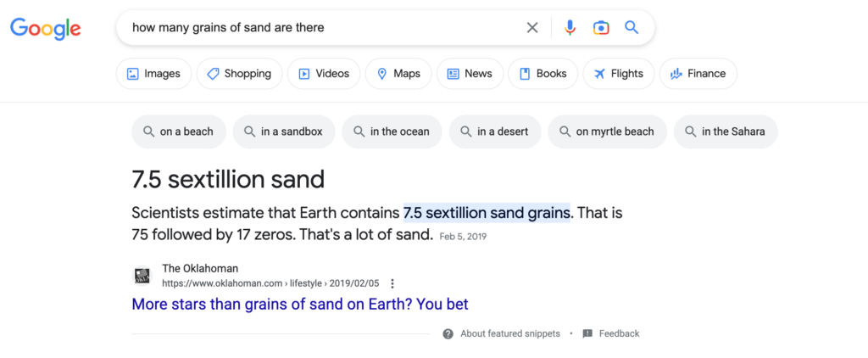Switch to the Images tab
The height and width of the screenshot is (358, 868).
(x=153, y=74)
